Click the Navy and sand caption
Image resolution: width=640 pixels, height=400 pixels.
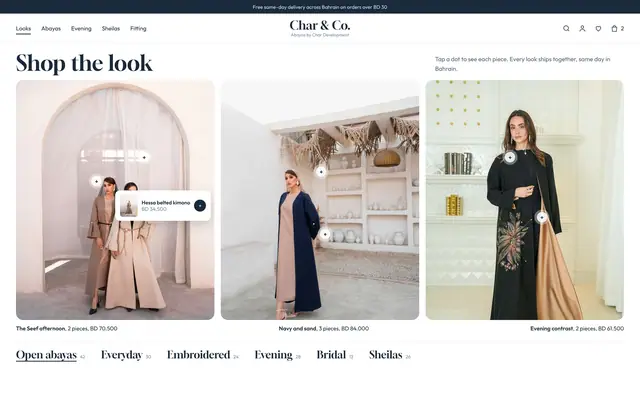pyautogui.click(x=324, y=328)
